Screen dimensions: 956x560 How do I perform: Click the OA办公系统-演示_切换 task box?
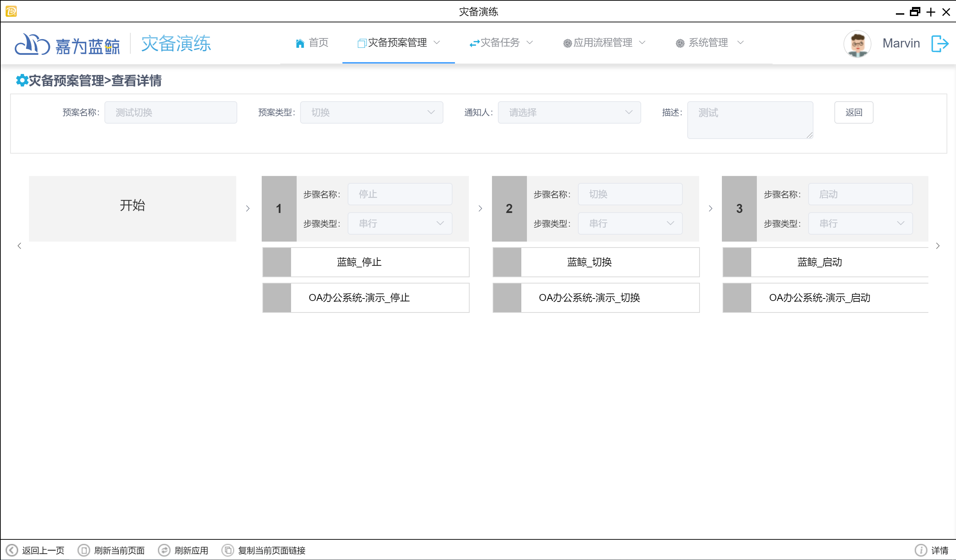click(596, 297)
